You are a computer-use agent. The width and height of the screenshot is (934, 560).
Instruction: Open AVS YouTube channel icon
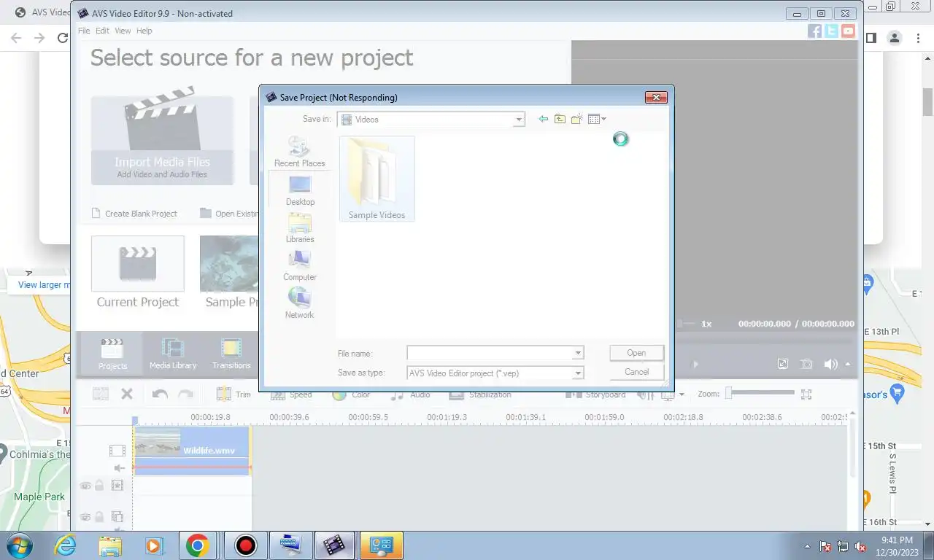(848, 31)
